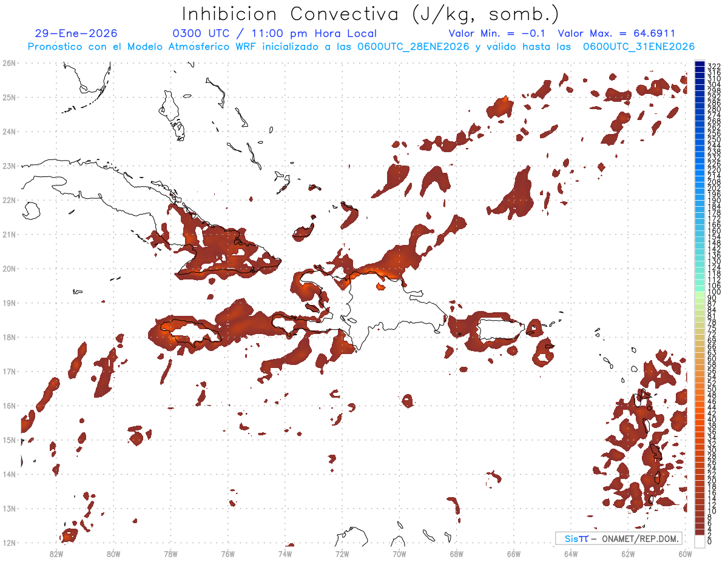Click the dark blue 322 legend swatch
This screenshot has height=562, width=728.
pos(699,64)
